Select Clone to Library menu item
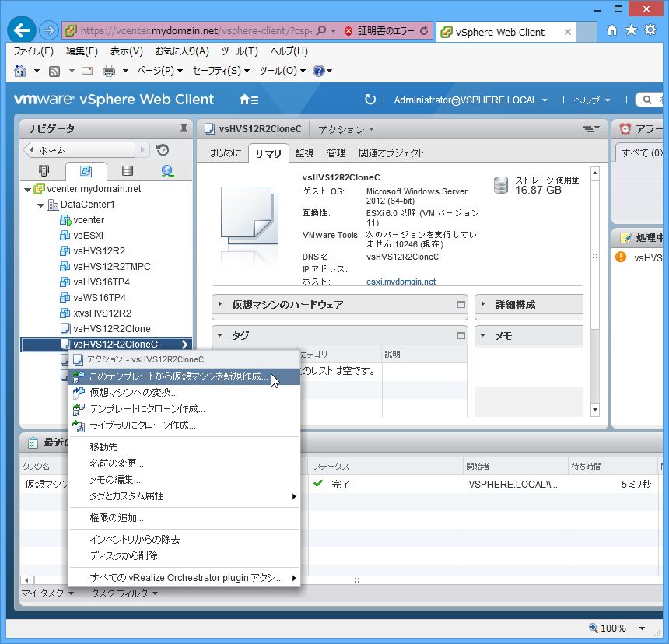669x644 pixels. click(184, 425)
